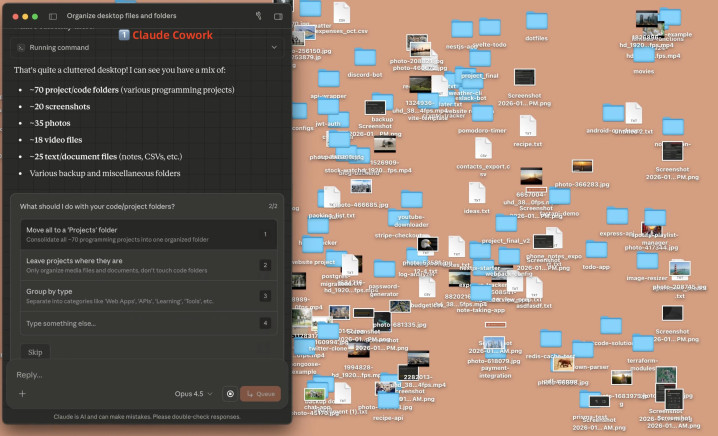Click the Queue button
This screenshot has width=718, height=436.
click(x=261, y=394)
